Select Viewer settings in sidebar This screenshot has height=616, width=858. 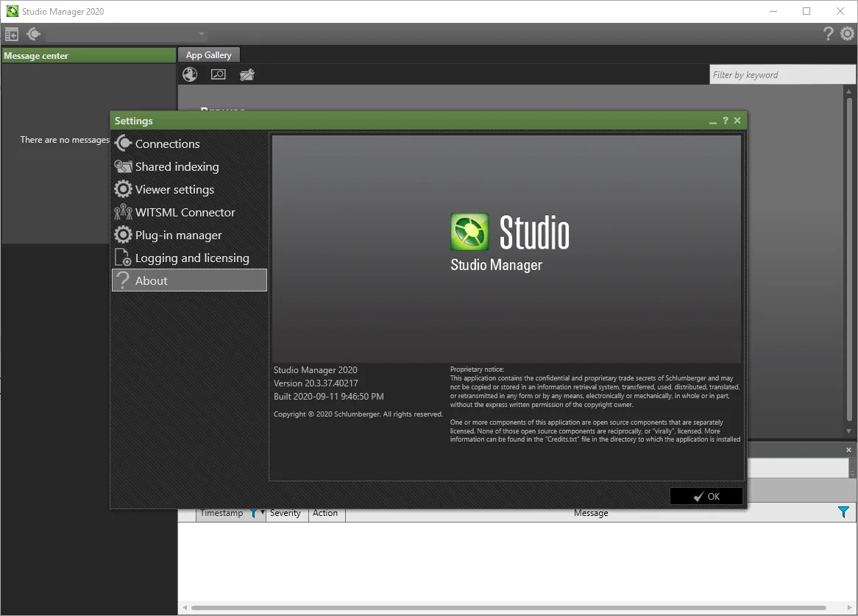point(189,189)
